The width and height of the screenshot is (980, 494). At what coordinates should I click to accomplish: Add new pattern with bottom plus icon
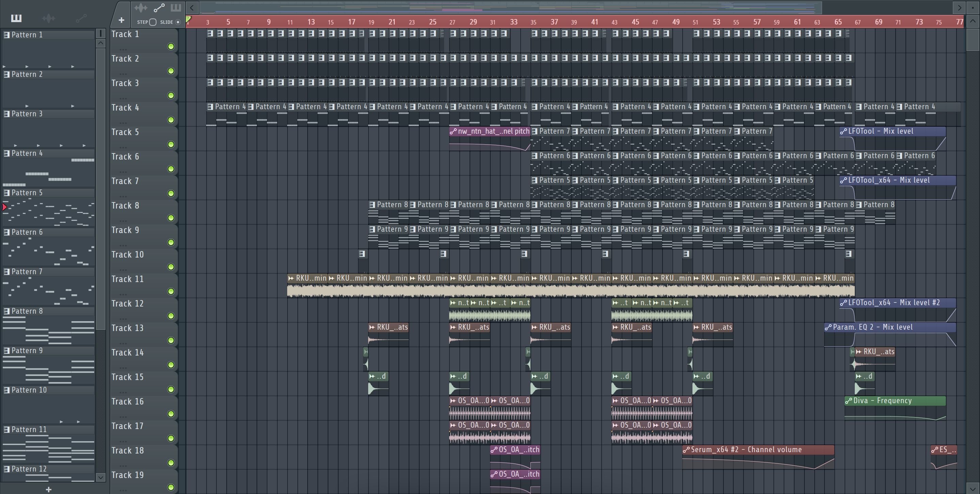click(x=48, y=490)
